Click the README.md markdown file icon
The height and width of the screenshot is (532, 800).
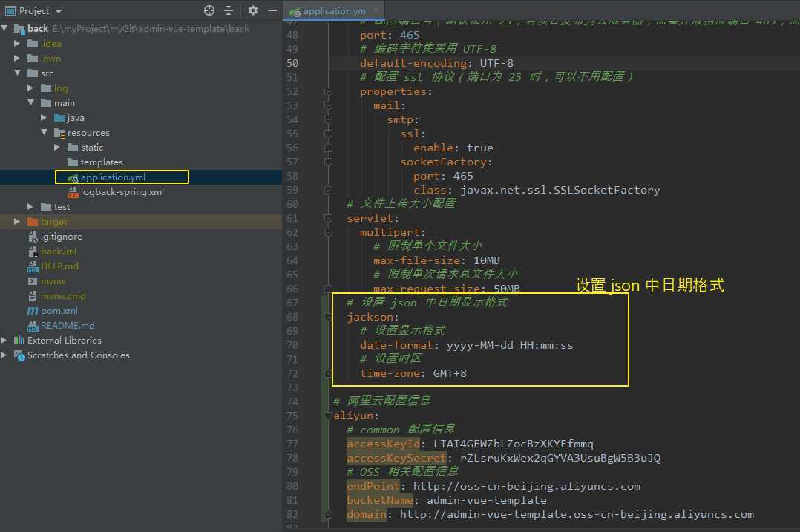tap(33, 326)
